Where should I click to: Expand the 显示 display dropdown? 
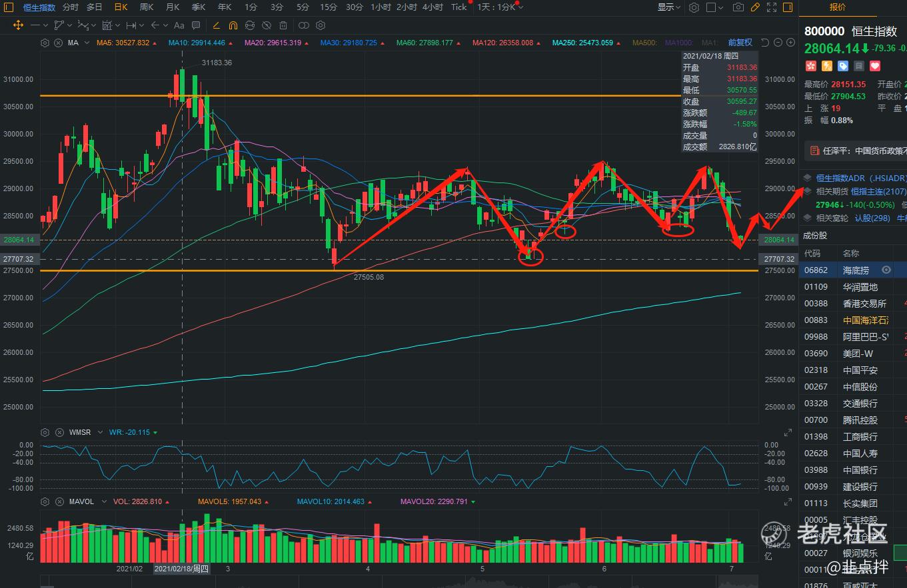tap(669, 7)
